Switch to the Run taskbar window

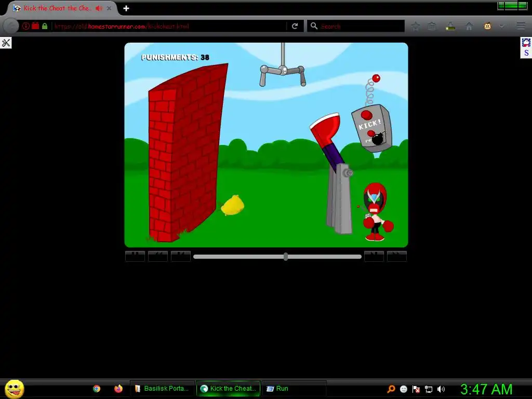[x=294, y=389]
